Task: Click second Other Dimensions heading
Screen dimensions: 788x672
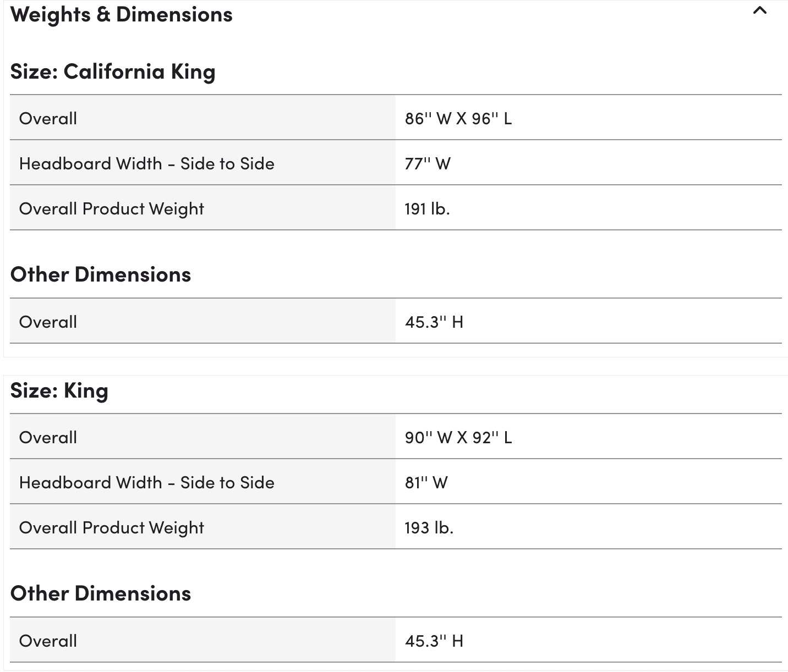Action: [101, 593]
